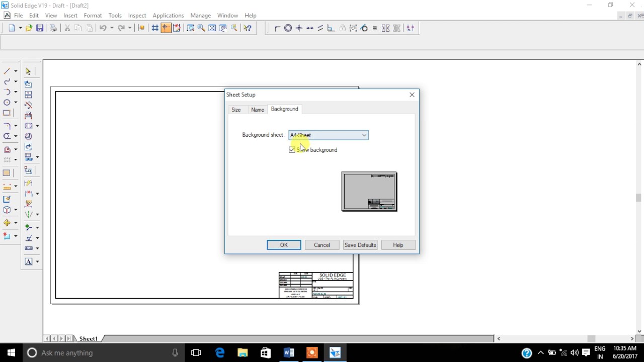Image resolution: width=644 pixels, height=362 pixels.
Task: Click the Save Defaults button
Action: tap(360, 245)
